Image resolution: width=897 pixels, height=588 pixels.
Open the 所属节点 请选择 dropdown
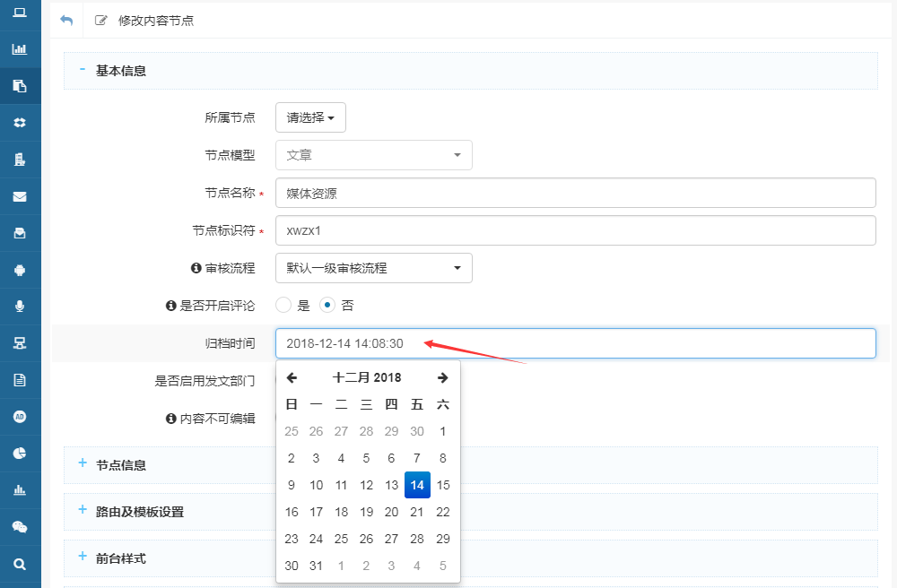coord(310,117)
